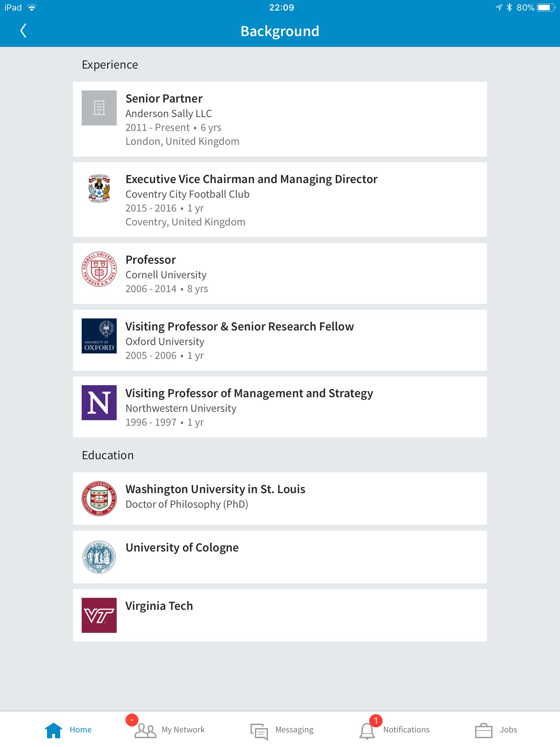The width and height of the screenshot is (560, 747).
Task: Tap the My Network people icon
Action: [x=145, y=731]
